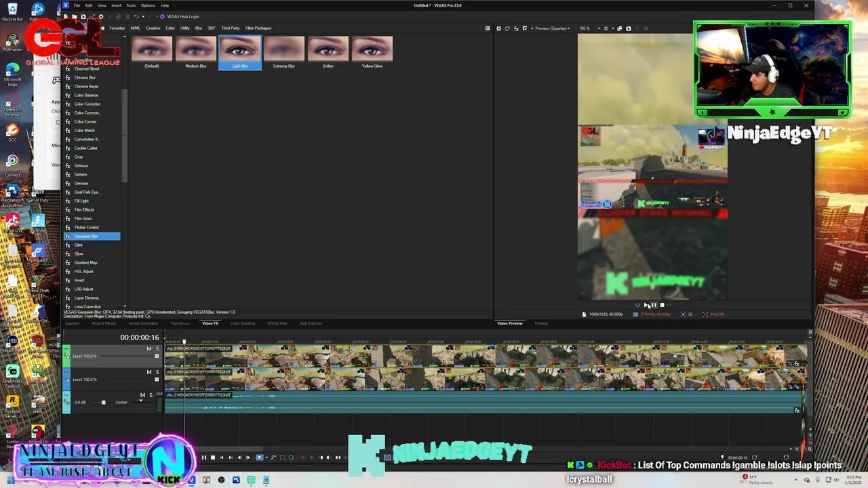Viewport: 868px width, 488px height.
Task: Open Preview (Quarter) quality dropdown
Action: (x=552, y=28)
